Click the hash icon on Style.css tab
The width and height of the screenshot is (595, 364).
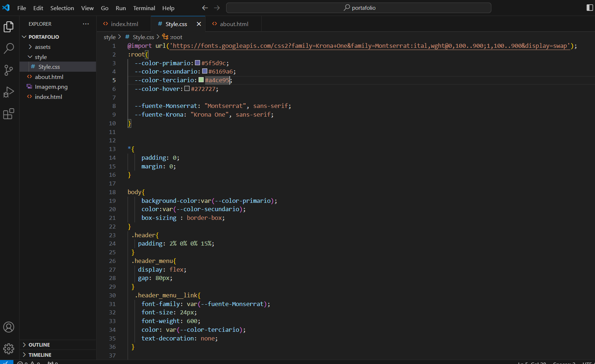point(160,24)
